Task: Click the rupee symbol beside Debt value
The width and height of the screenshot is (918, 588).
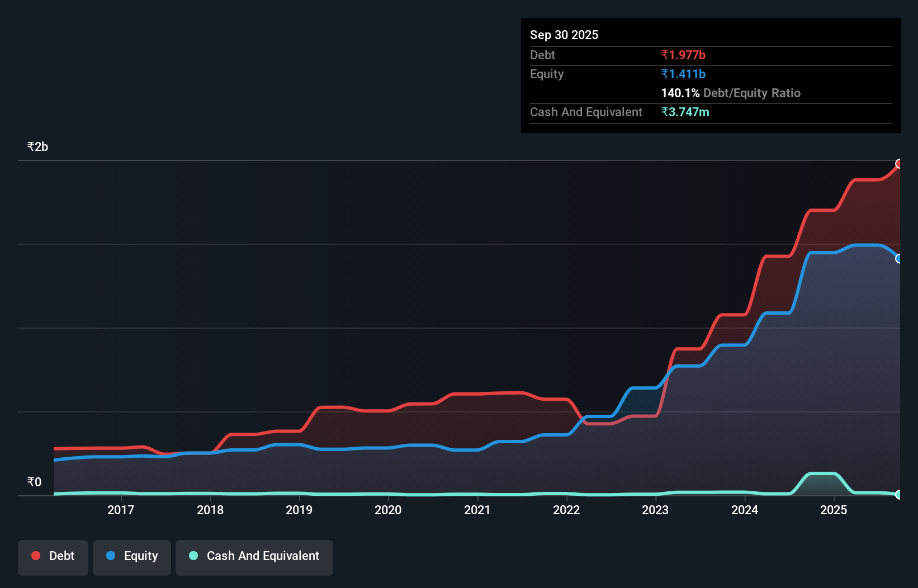Action: tap(665, 55)
